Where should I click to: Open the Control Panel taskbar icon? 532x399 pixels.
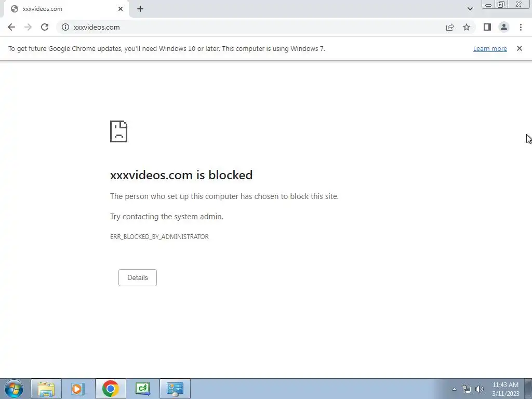pyautogui.click(x=175, y=389)
